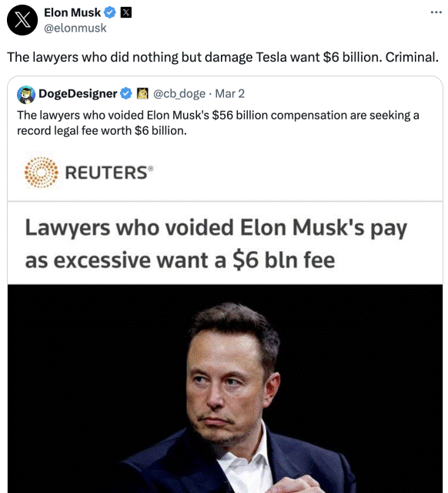Open the Elon Musk display name link
Viewport: 448px width, 493px height.
[72, 12]
